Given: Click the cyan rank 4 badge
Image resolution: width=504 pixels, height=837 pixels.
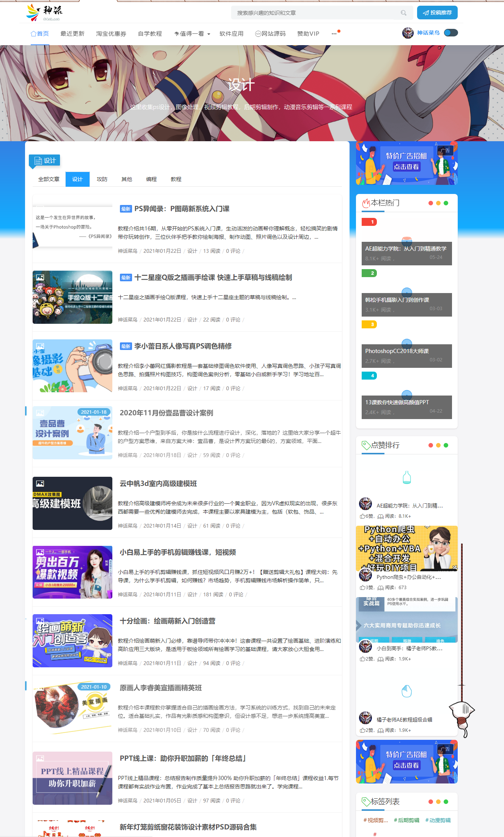Looking at the screenshot, I should (369, 375).
